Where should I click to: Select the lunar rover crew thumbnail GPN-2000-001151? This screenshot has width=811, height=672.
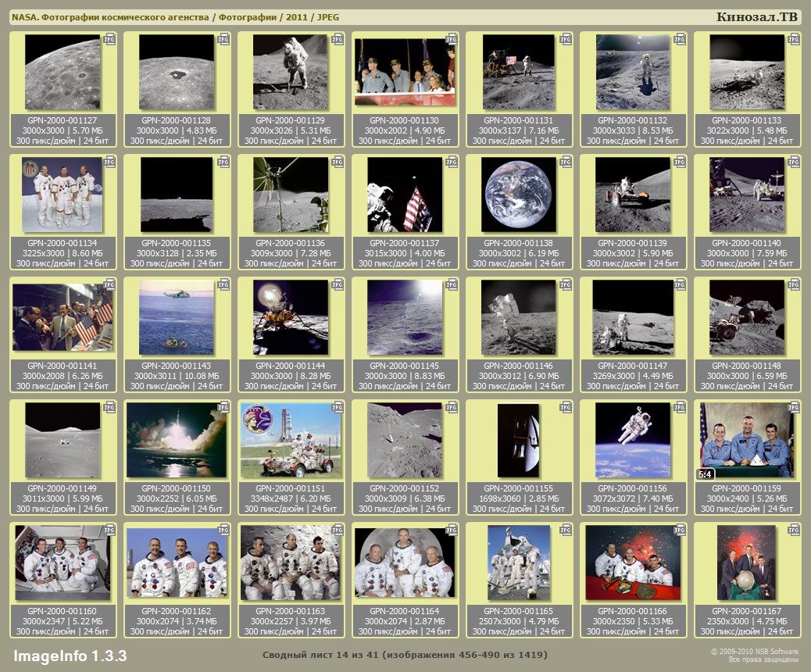click(291, 440)
